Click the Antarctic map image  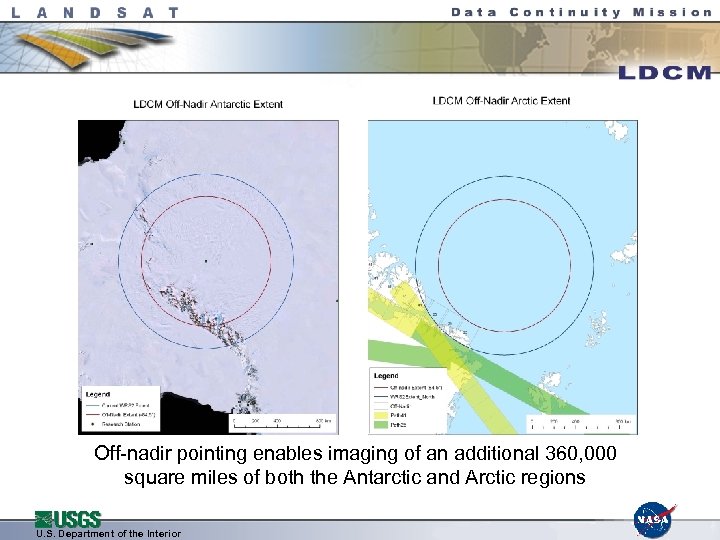click(208, 277)
